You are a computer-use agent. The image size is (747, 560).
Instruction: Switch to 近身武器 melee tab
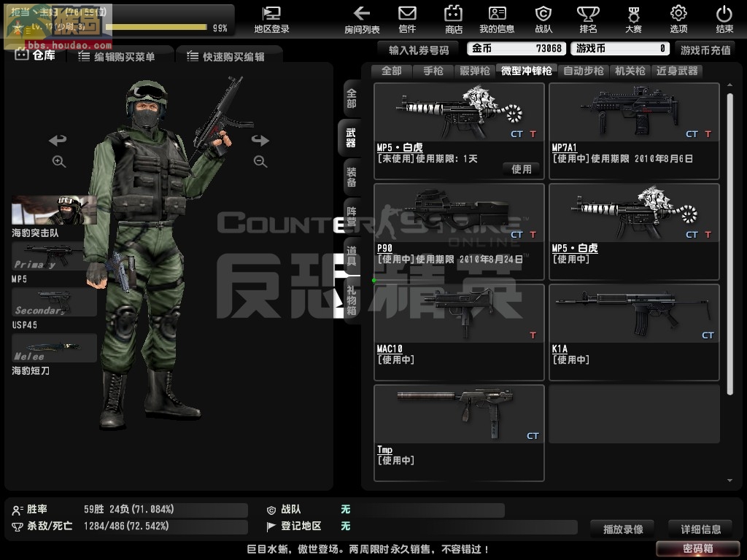[x=677, y=71]
